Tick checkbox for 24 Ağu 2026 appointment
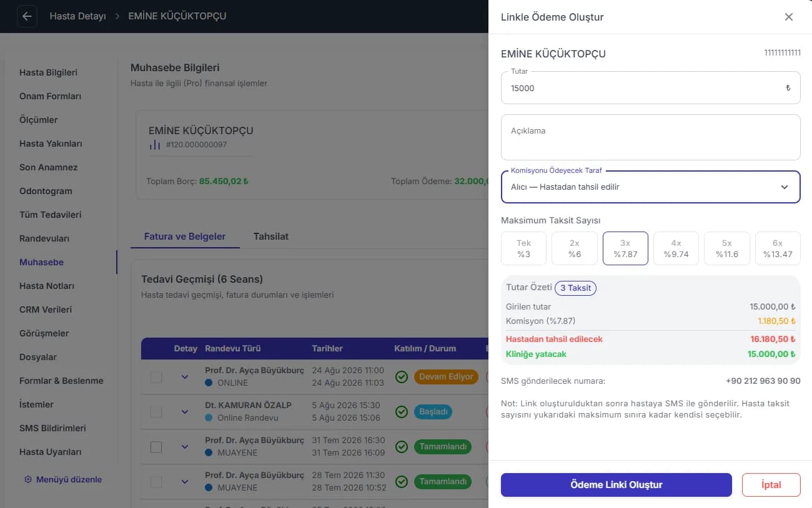 tap(156, 377)
